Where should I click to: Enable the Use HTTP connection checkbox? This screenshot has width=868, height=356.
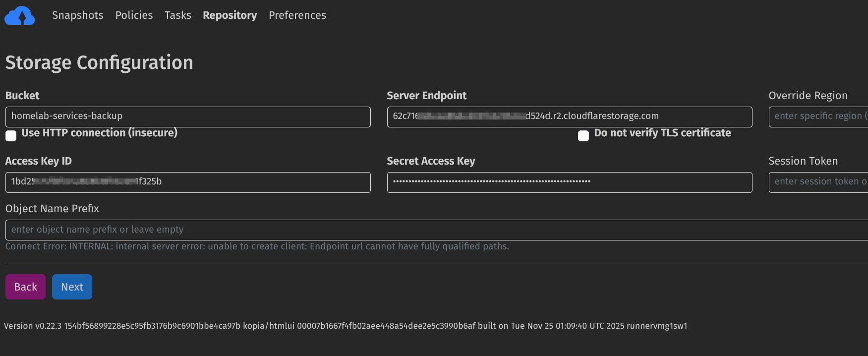click(11, 136)
